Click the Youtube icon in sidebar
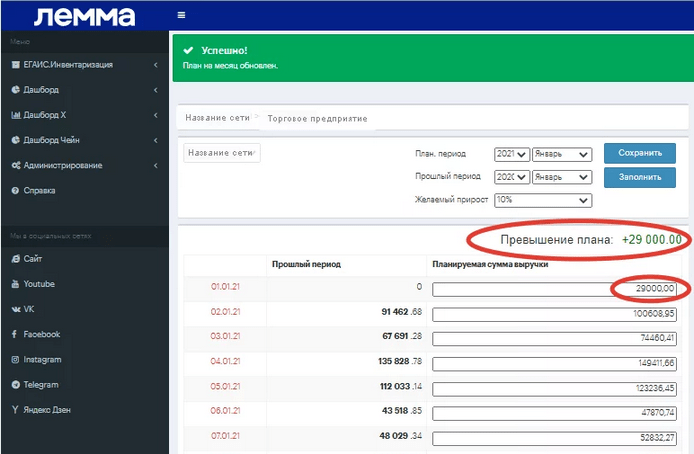 [x=15, y=284]
